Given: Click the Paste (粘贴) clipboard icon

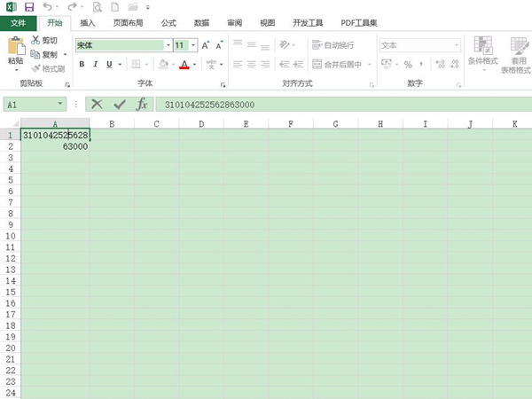Looking at the screenshot, I should pyautogui.click(x=15, y=48).
